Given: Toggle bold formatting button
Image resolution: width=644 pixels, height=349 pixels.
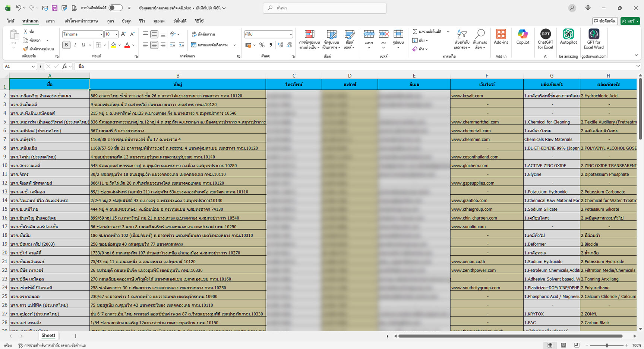Looking at the screenshot, I should coord(66,45).
